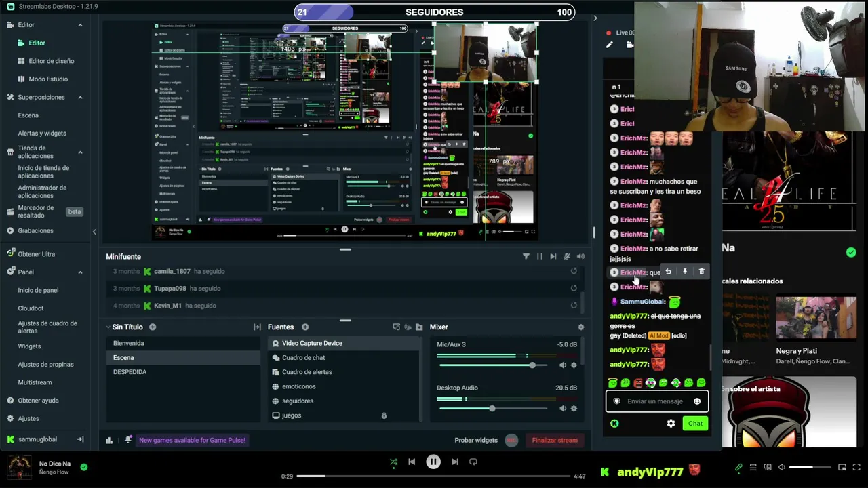The height and width of the screenshot is (488, 868).
Task: Open the stream stats chart icon
Action: point(109,441)
